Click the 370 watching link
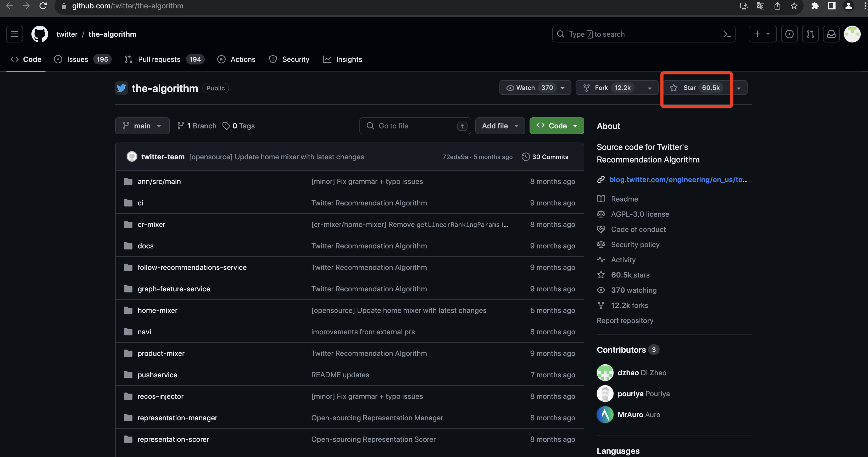The width and height of the screenshot is (868, 457). (x=633, y=290)
